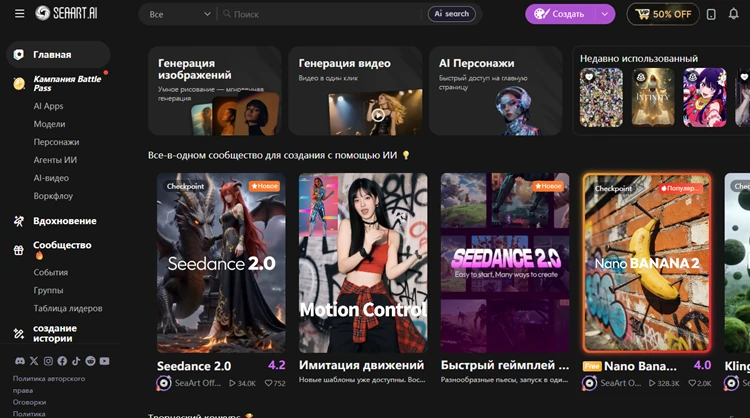Expand the Создать dropdown arrow
Viewport: 750px width, 418px height.
(605, 14)
